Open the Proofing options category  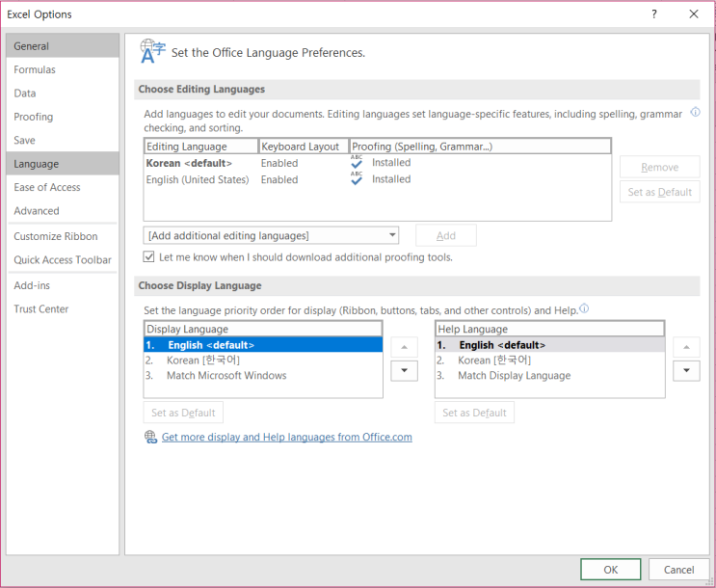pyautogui.click(x=34, y=117)
